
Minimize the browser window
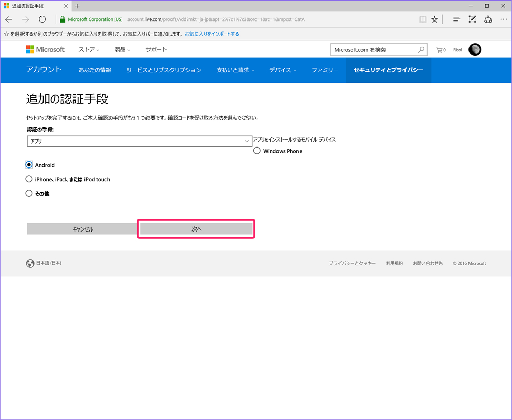coord(471,6)
